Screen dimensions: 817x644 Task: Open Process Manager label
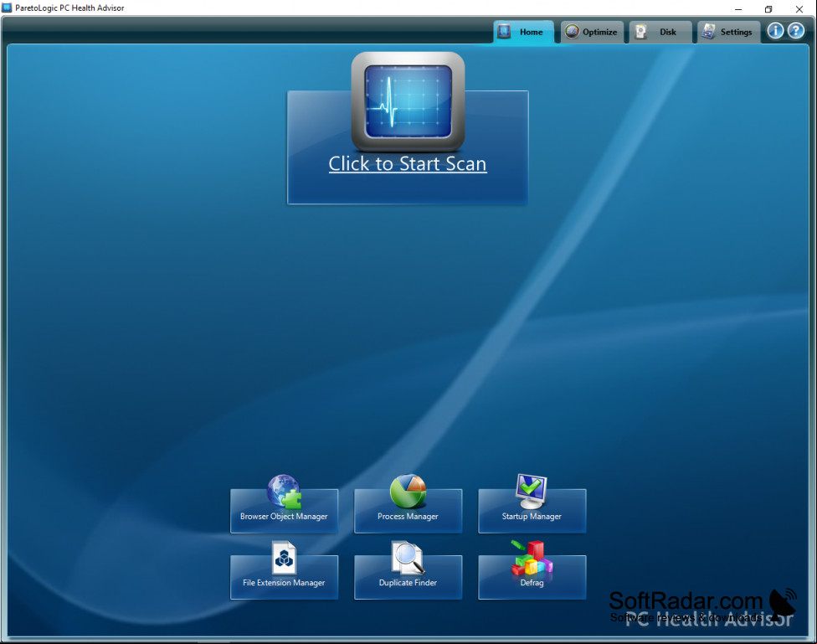click(408, 516)
